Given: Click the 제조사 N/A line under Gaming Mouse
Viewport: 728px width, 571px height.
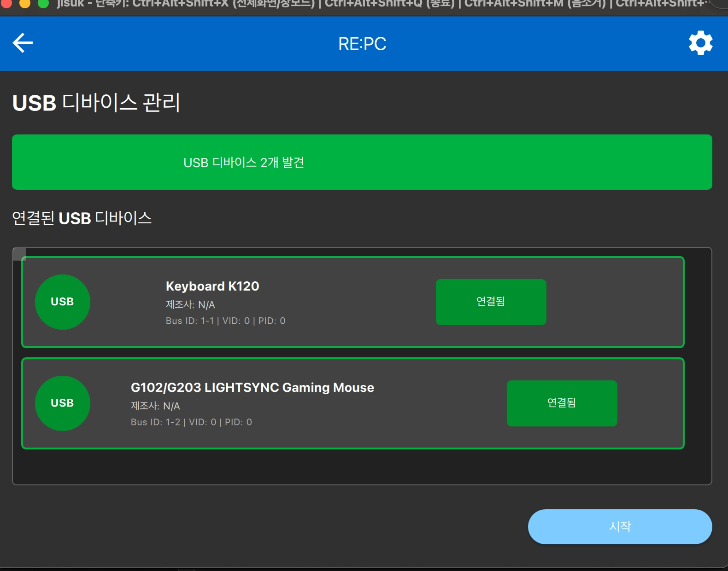Looking at the screenshot, I should tap(155, 406).
